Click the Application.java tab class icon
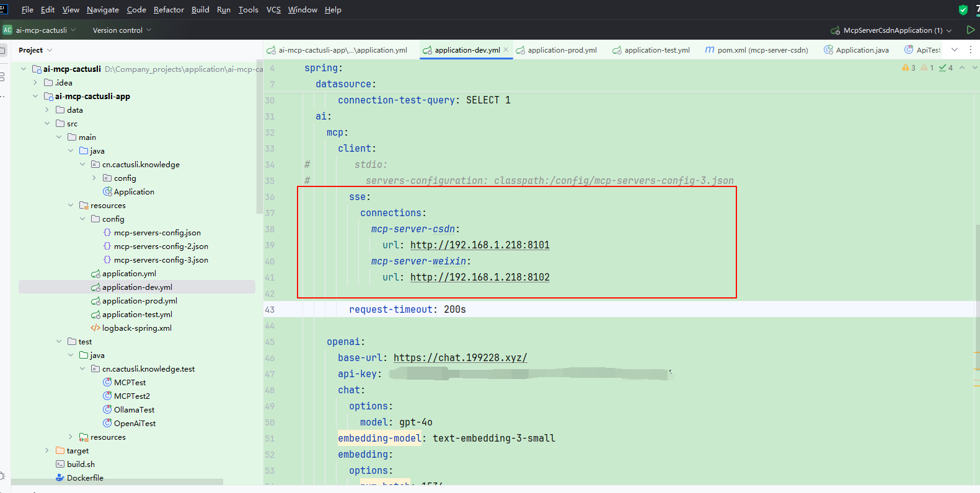980x493 pixels. [828, 50]
